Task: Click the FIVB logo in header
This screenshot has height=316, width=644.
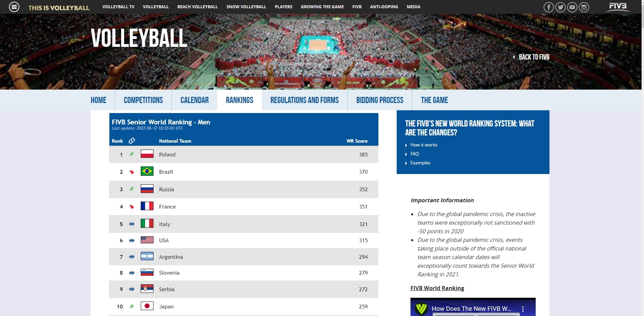Action: pos(618,7)
